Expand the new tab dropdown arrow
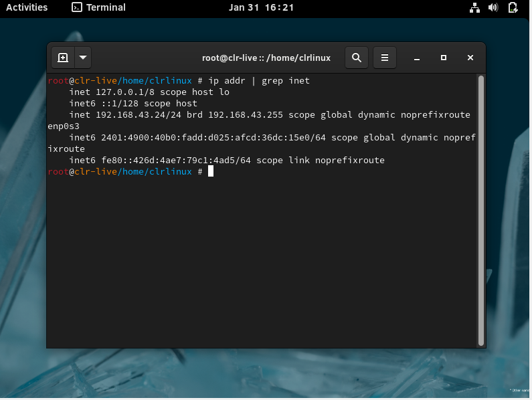 [83, 58]
